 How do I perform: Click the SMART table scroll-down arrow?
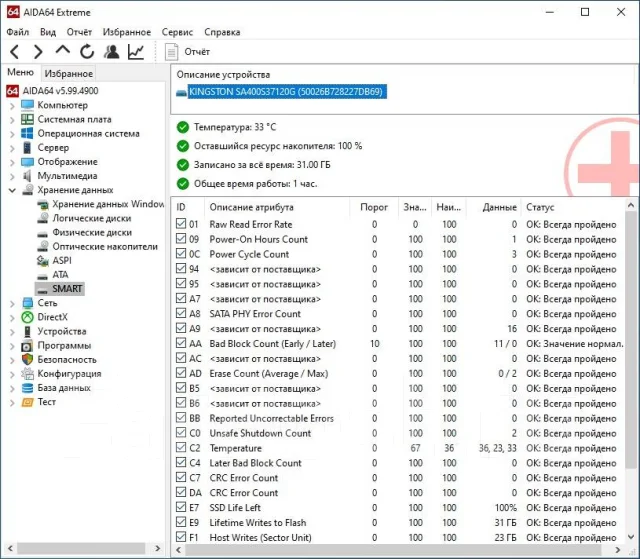click(631, 537)
